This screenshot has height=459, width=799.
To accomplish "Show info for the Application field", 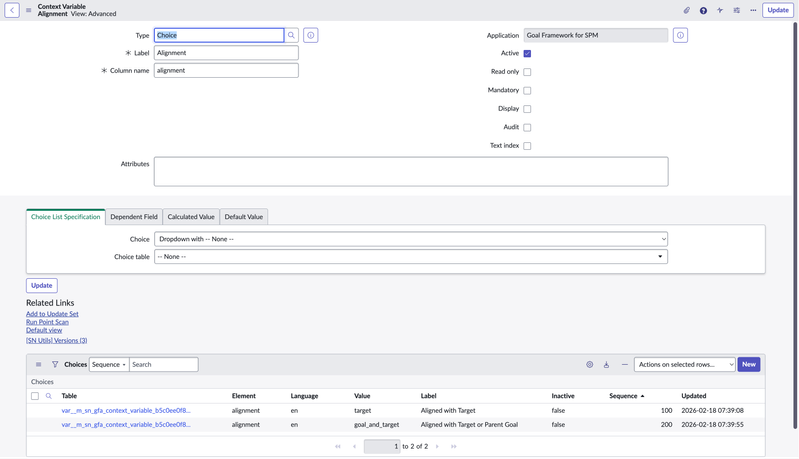I will pos(680,35).
